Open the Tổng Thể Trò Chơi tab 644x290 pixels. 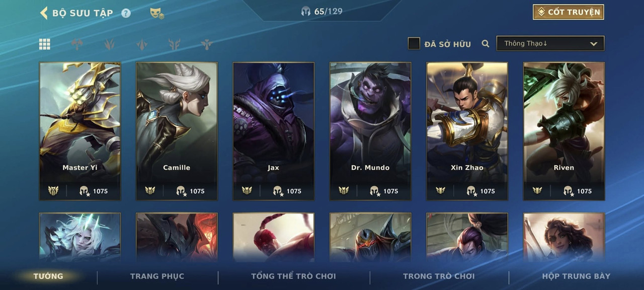pos(293,276)
